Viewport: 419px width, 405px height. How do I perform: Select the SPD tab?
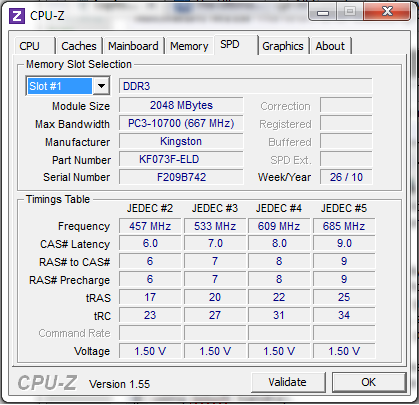pyautogui.click(x=236, y=45)
